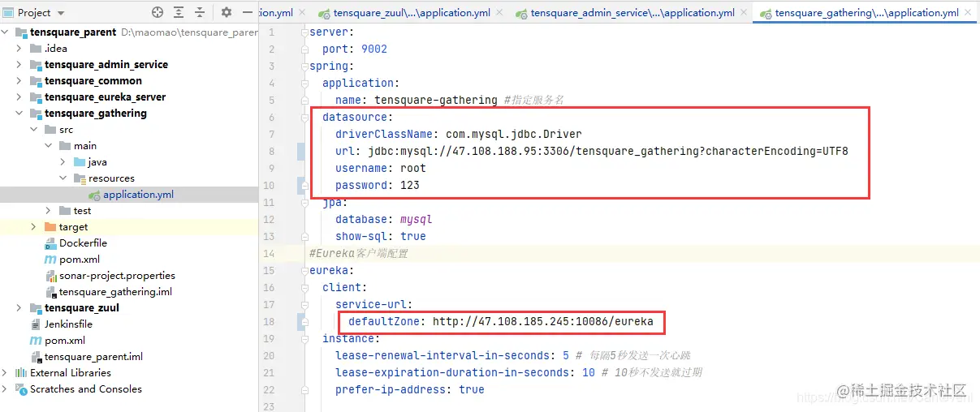980x412 pixels.
Task: Collapse the main folder
Action: 48,146
